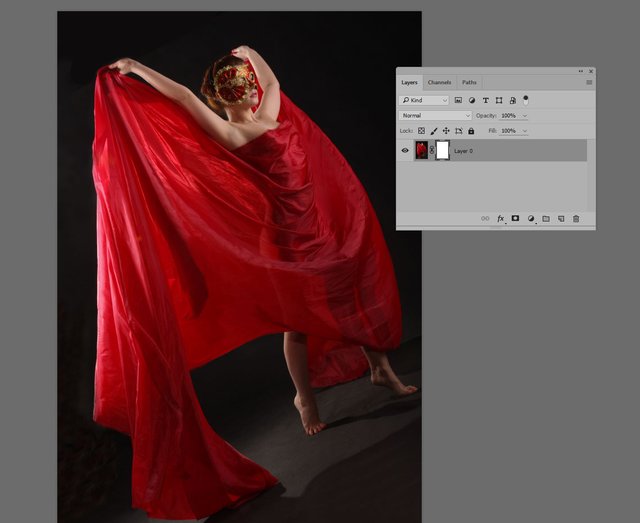Select the white layer mask thumbnail
Screen dimensions: 640x523
442,150
